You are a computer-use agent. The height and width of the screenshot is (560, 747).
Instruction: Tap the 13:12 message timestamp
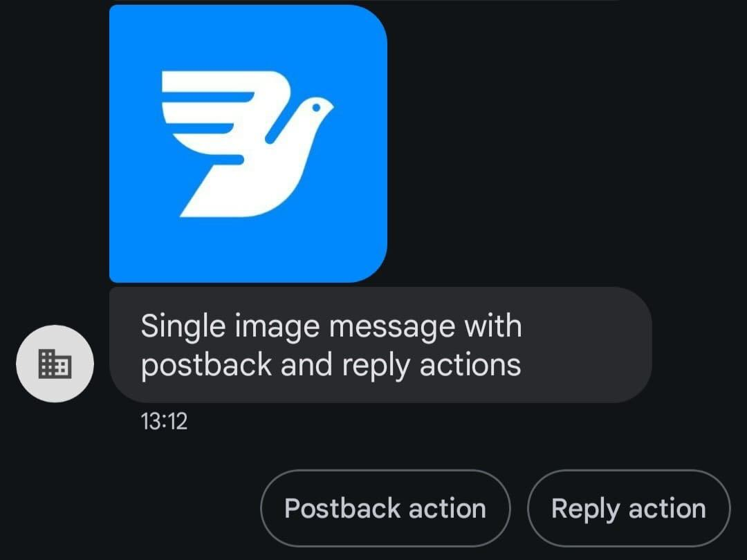(164, 422)
